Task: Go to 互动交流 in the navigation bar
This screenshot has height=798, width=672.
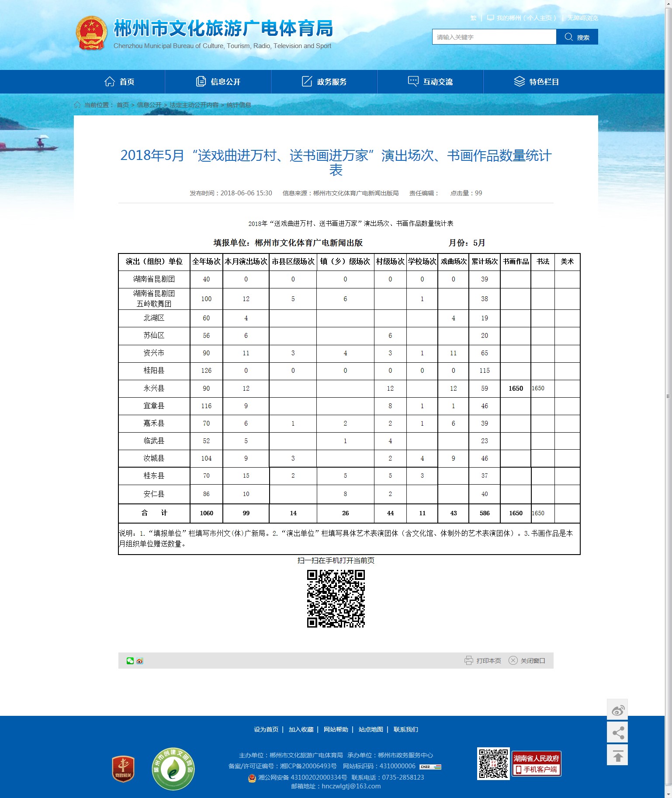Action: [430, 82]
